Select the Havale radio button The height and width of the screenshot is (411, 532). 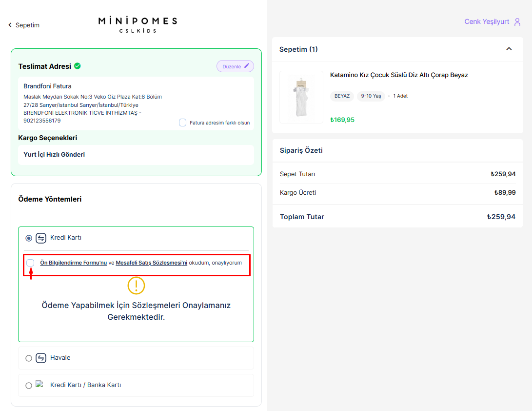pyautogui.click(x=29, y=358)
